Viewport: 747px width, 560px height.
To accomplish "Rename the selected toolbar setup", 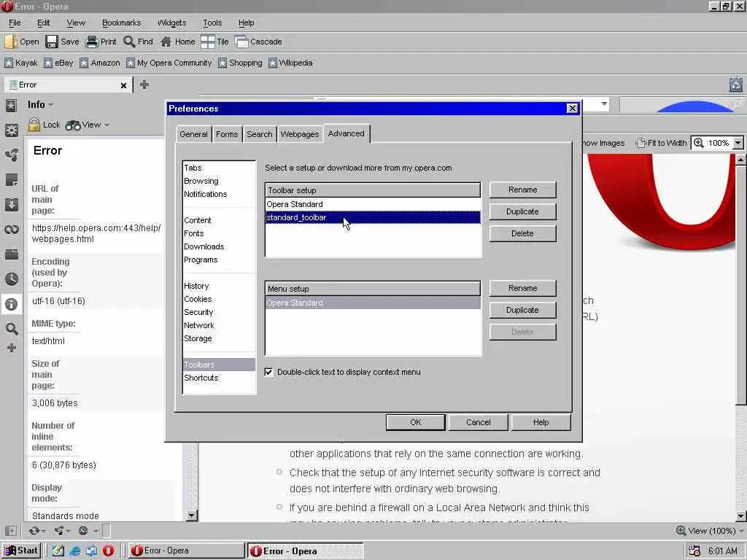I will pyautogui.click(x=522, y=190).
